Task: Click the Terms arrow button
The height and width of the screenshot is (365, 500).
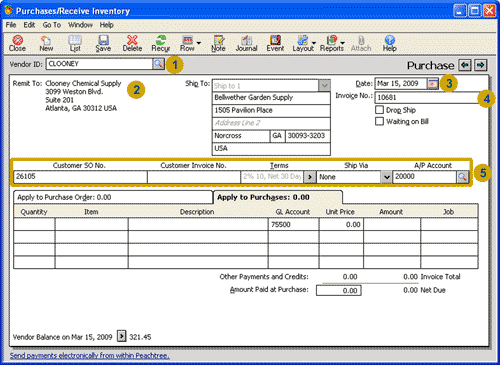Action: point(310,177)
